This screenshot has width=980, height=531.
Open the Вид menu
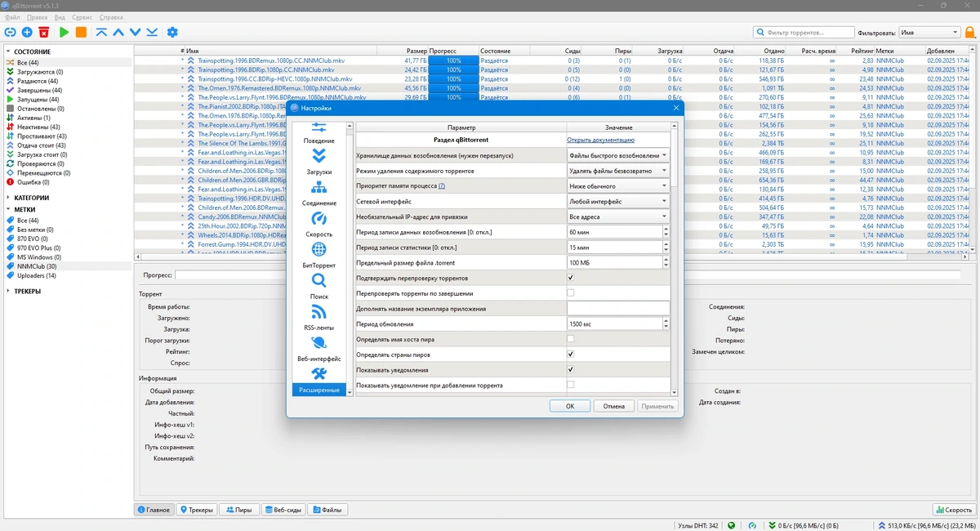(x=60, y=17)
